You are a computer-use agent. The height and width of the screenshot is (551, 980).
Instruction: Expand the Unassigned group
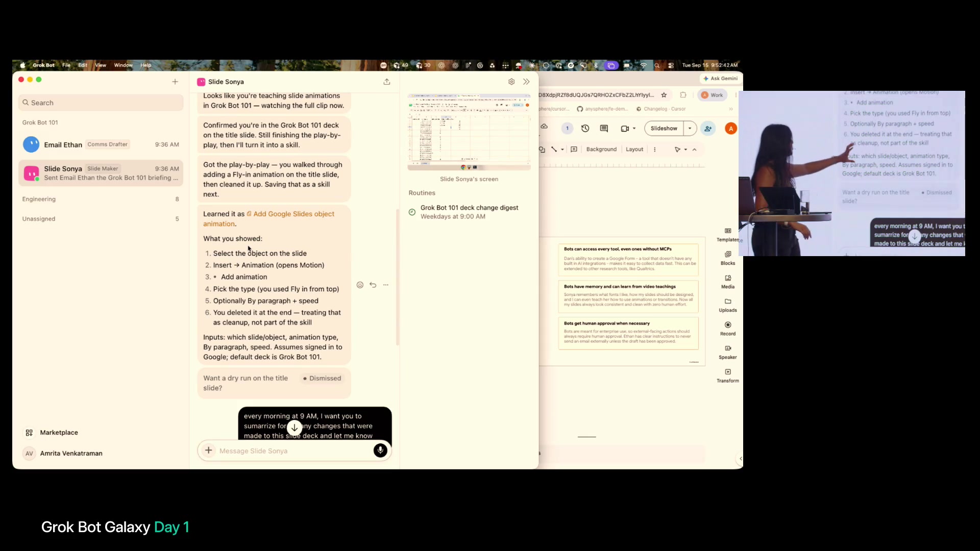pos(101,219)
